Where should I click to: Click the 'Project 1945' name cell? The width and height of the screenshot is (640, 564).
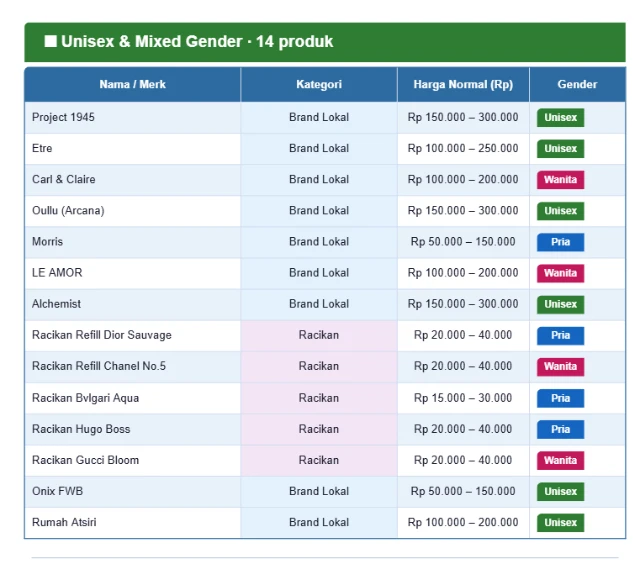click(133, 118)
